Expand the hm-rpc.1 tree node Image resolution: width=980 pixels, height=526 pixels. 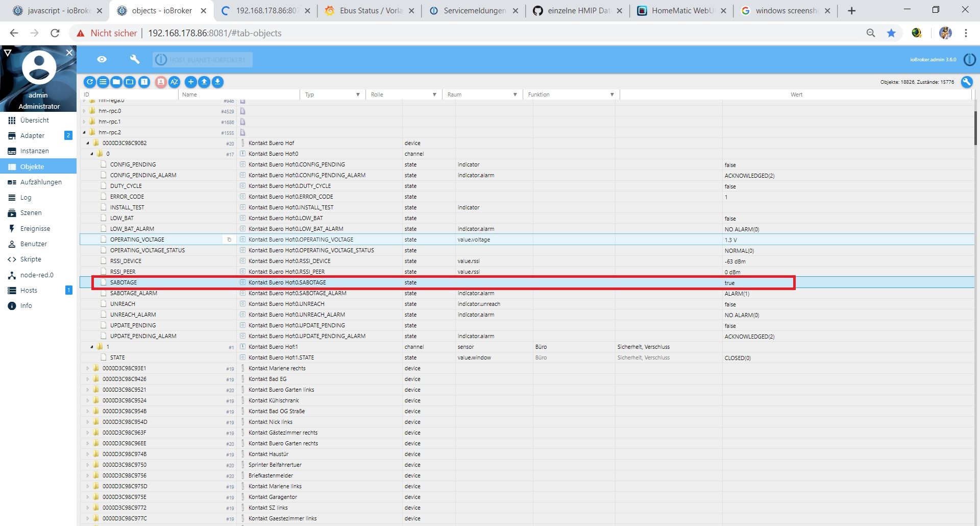tap(84, 122)
